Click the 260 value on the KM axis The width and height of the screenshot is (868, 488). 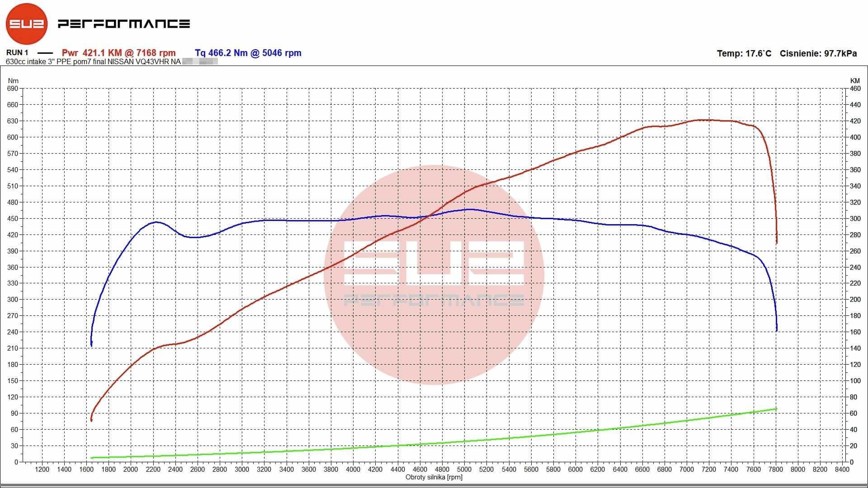(855, 251)
